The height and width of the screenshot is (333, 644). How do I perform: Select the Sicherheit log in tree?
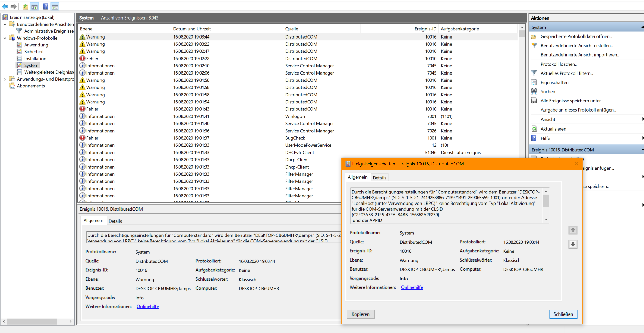pos(34,52)
